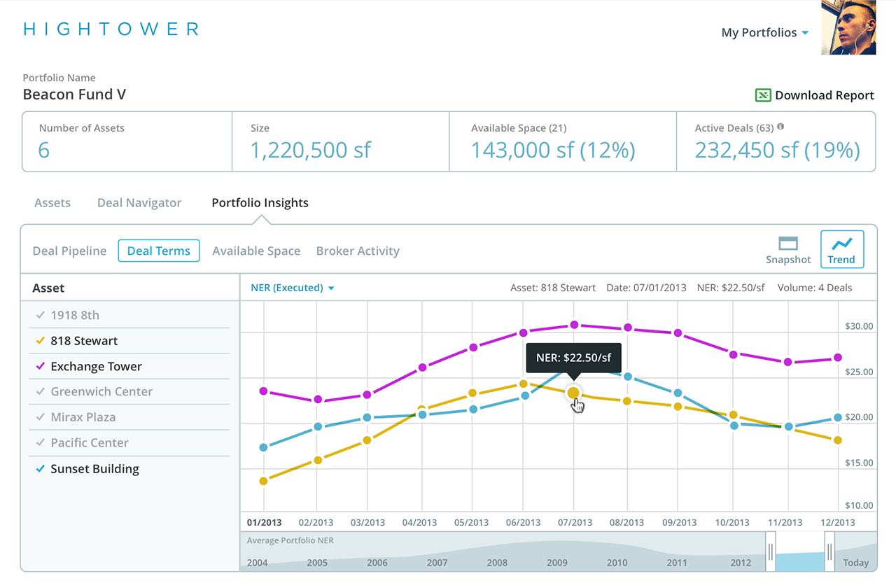Image resolution: width=896 pixels, height=588 pixels.
Task: Click the Excel icon beside Download Report
Action: pos(763,95)
